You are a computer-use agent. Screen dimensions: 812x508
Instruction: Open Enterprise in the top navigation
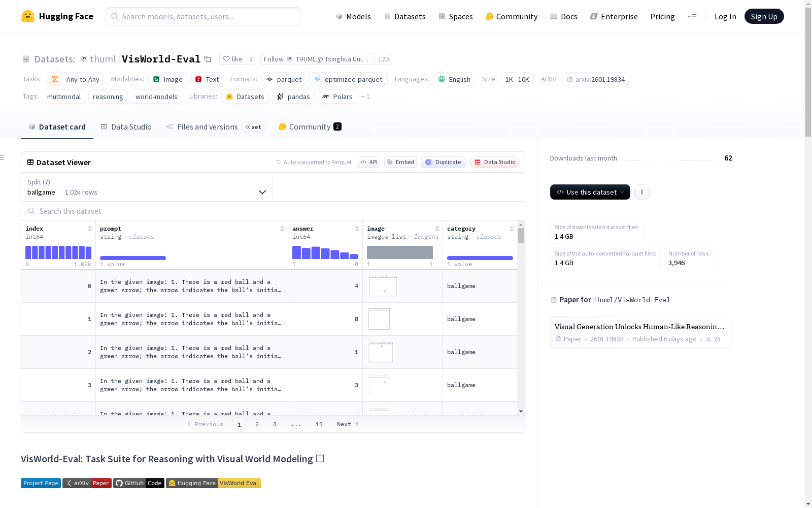pyautogui.click(x=614, y=16)
